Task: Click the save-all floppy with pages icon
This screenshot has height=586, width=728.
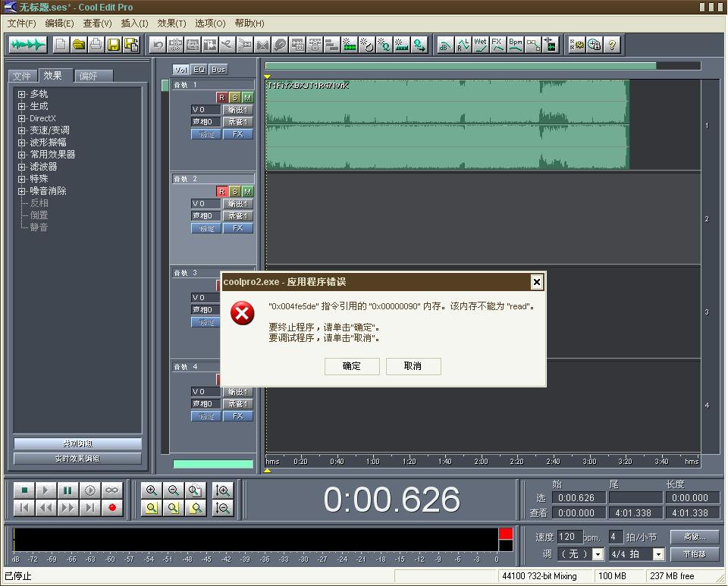Action: coord(131,45)
